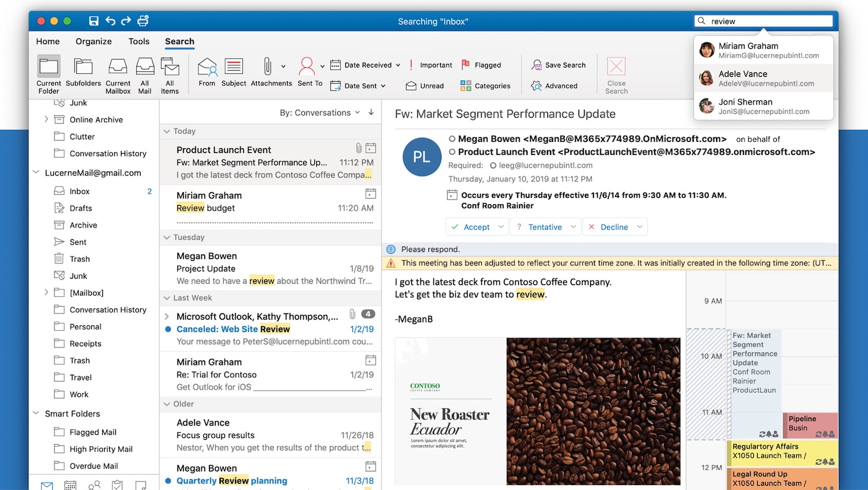Expand the Microsoft Outlook, Kathy Thompson conversation
The height and width of the screenshot is (490, 868).
click(167, 317)
